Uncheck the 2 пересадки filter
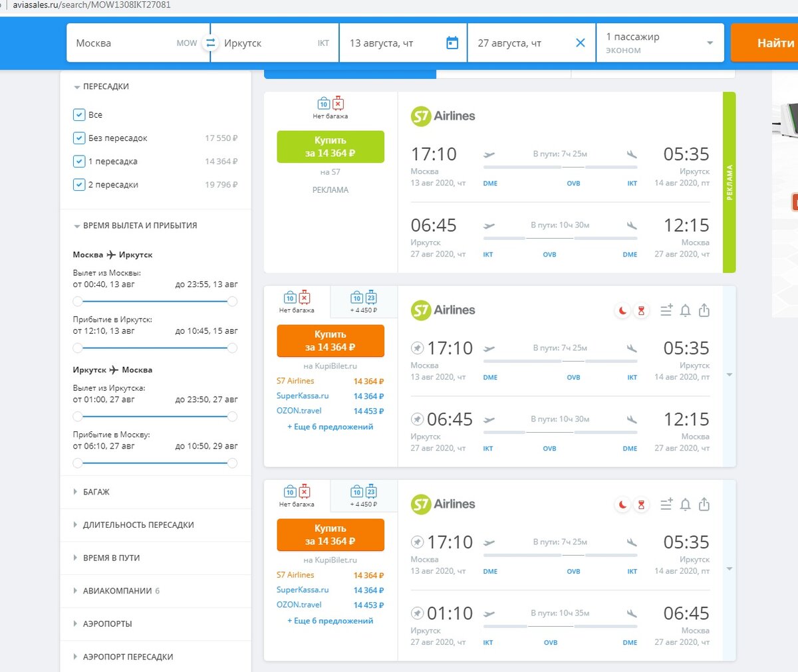798x672 pixels. point(79,185)
